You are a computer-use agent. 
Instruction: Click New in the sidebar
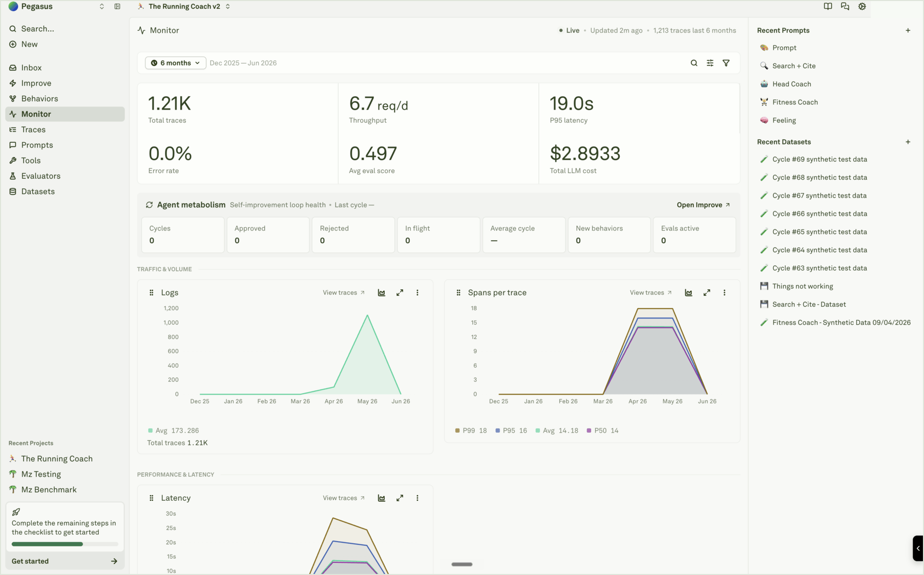(x=65, y=45)
